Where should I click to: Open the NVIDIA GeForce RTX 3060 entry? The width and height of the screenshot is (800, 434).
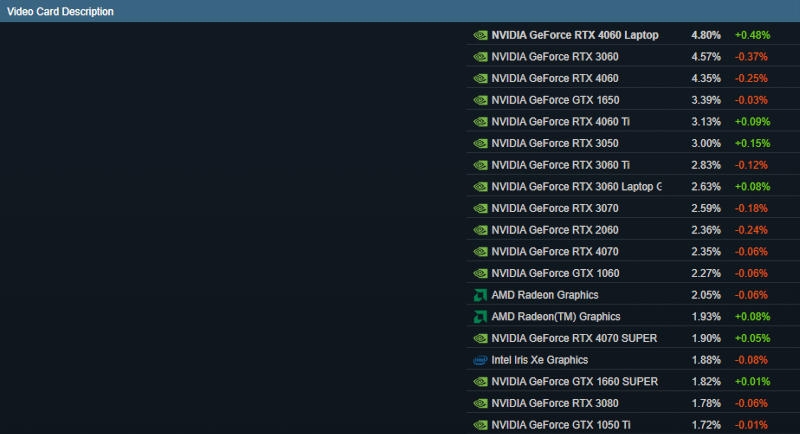[555, 57]
